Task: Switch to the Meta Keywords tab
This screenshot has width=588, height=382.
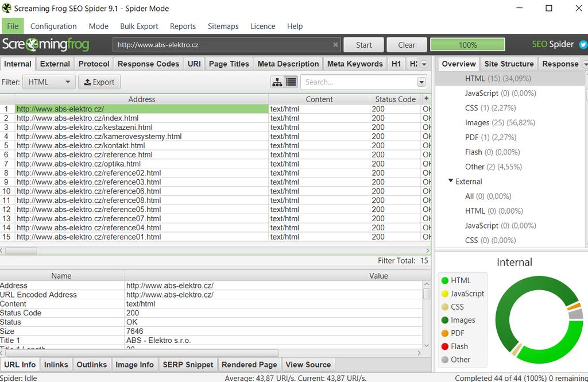Action: click(355, 64)
